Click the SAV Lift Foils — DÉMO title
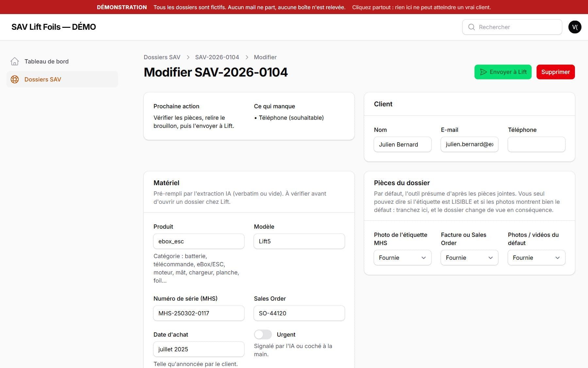Screen dimensions: 588x368 (x=54, y=27)
